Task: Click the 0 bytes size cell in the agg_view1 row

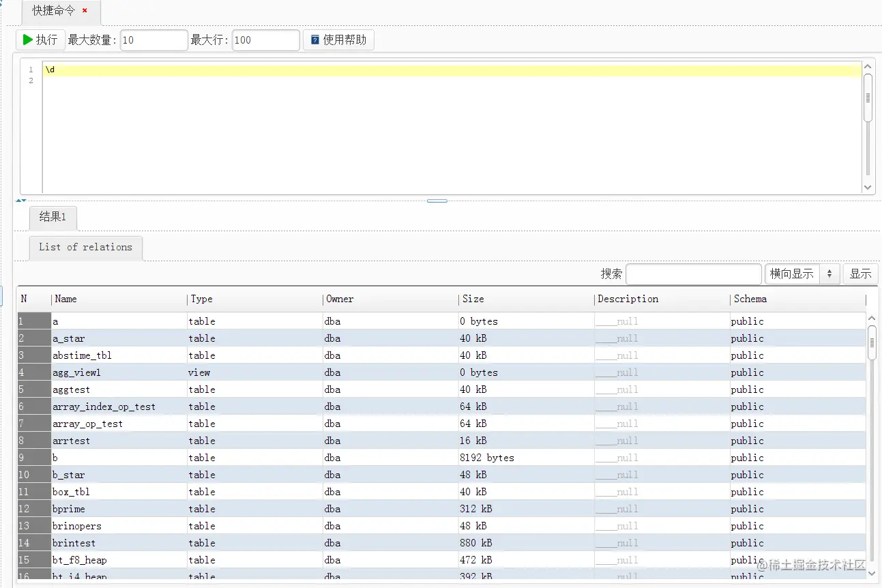Action: point(526,372)
